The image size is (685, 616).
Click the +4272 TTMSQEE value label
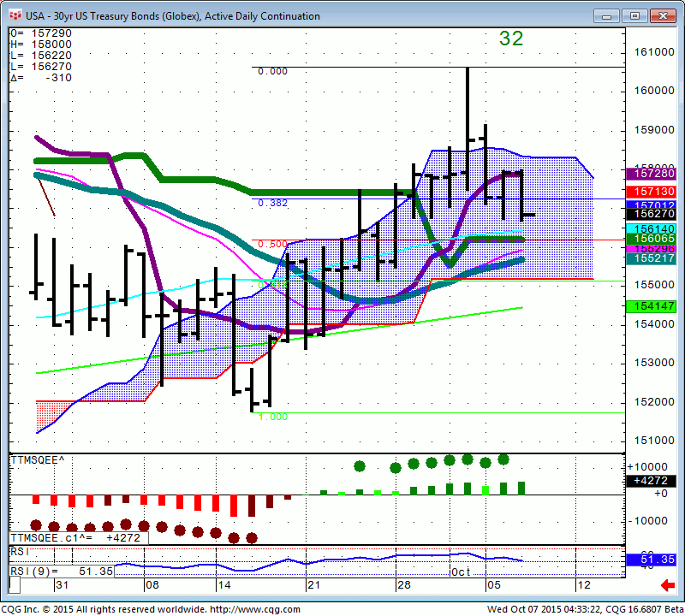[651, 481]
